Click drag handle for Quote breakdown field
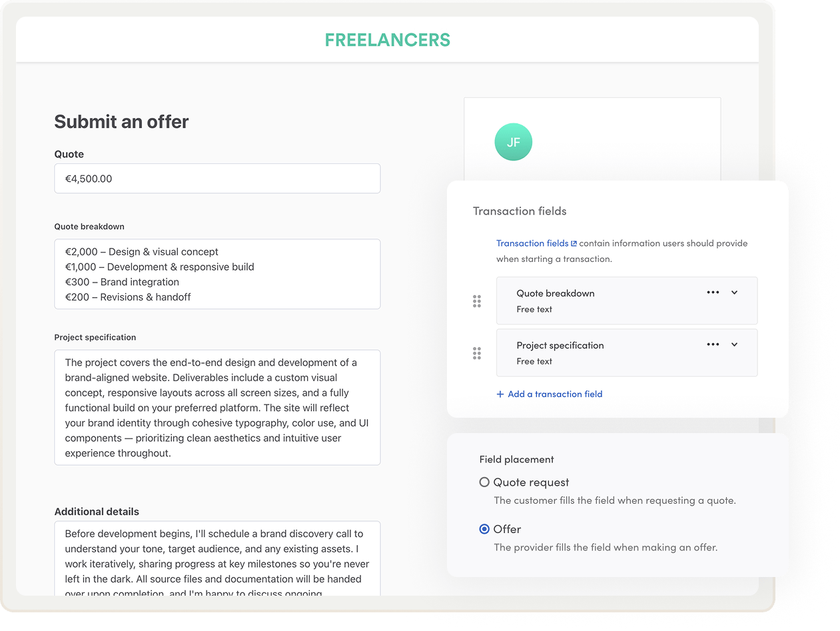The height and width of the screenshot is (631, 840). [477, 302]
